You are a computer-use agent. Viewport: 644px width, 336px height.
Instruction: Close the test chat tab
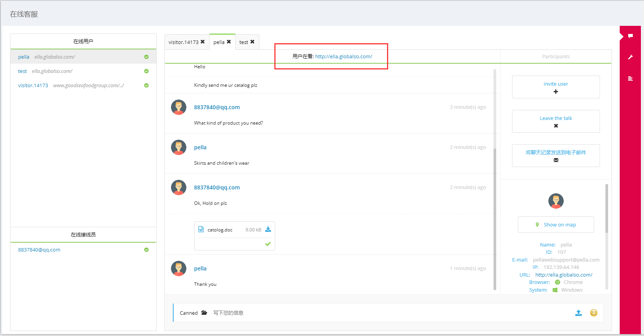(252, 42)
